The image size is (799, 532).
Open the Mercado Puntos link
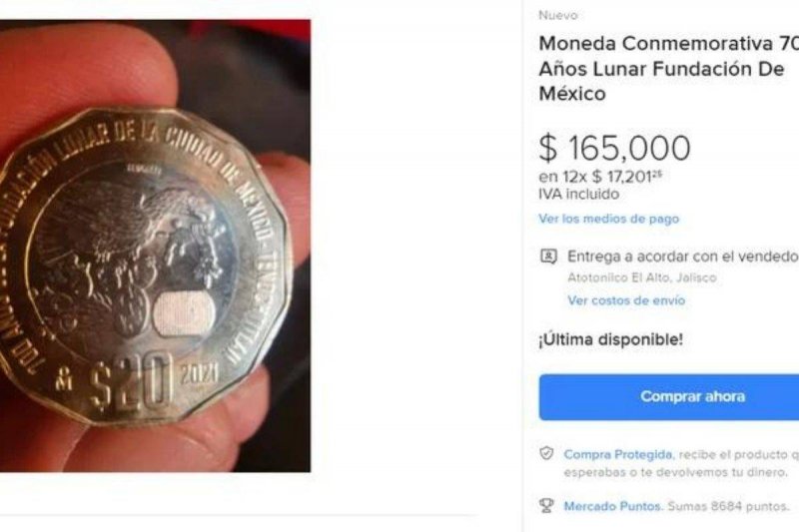[x=612, y=506]
